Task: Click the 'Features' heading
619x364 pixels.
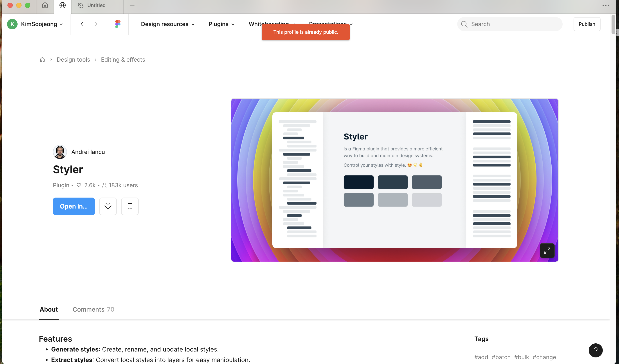Action: coord(55,339)
